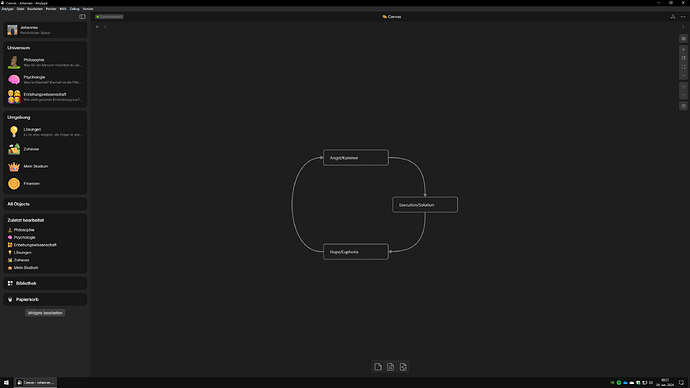Select the Hope/Euphoria canvas node
Image resolution: width=690 pixels, height=388 pixels.
pos(356,252)
